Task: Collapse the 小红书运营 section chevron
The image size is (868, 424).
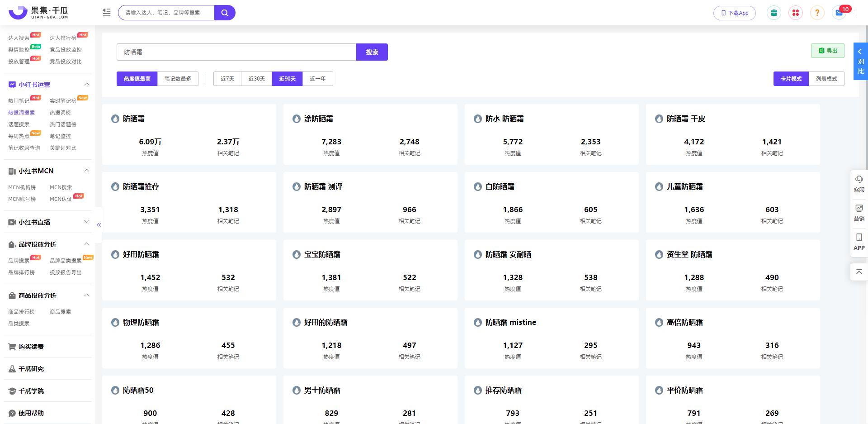Action: pyautogui.click(x=87, y=84)
